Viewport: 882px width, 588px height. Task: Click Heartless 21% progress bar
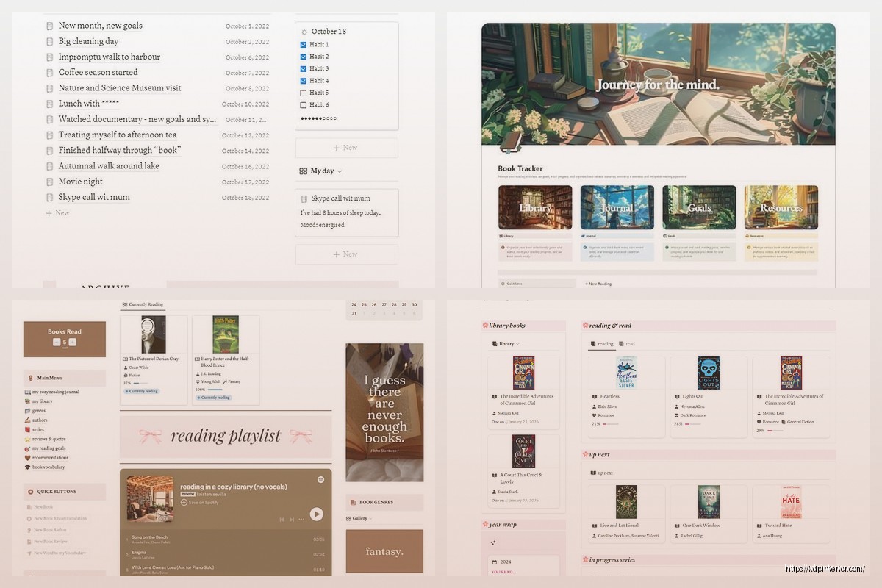[610, 424]
